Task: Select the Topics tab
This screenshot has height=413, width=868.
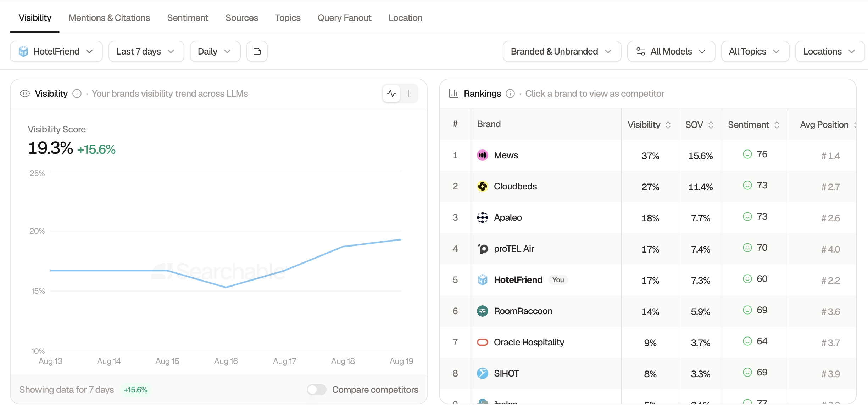Action: (x=288, y=18)
